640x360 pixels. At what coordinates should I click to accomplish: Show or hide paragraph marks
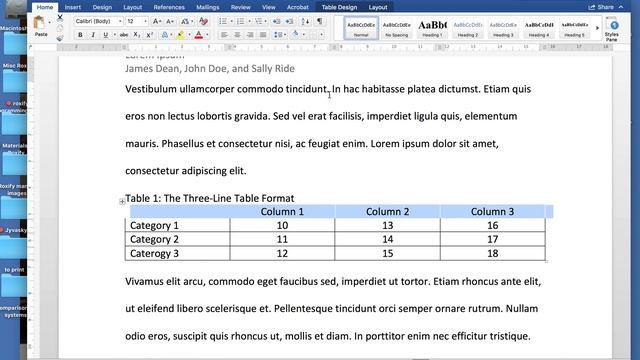coord(320,21)
